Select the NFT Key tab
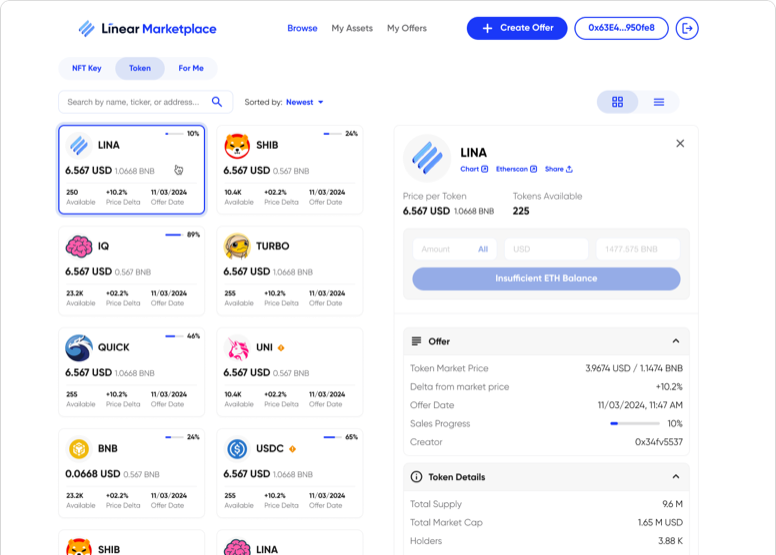Image resolution: width=776 pixels, height=555 pixels. pos(87,68)
